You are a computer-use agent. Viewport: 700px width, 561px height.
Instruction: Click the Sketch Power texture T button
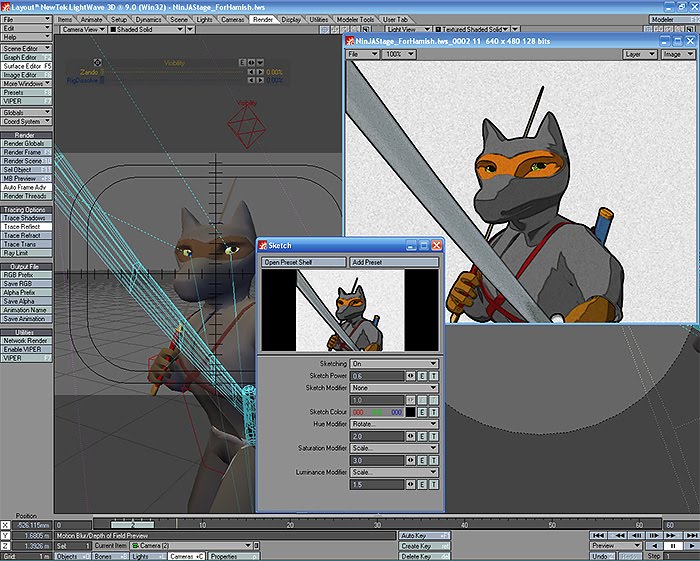tap(433, 376)
